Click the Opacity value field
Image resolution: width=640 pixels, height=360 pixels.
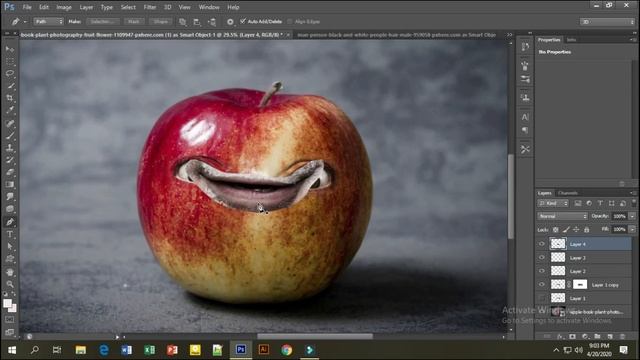tap(620, 216)
